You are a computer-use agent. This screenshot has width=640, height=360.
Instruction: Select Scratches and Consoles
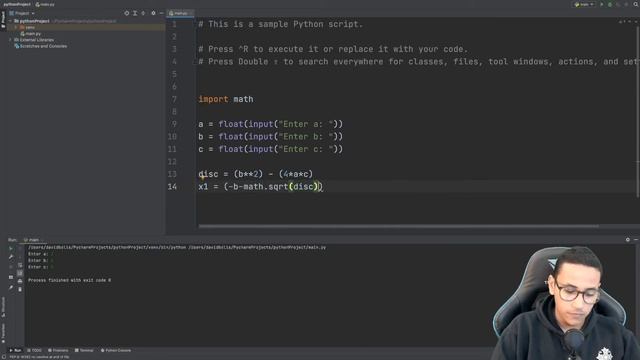click(41, 46)
